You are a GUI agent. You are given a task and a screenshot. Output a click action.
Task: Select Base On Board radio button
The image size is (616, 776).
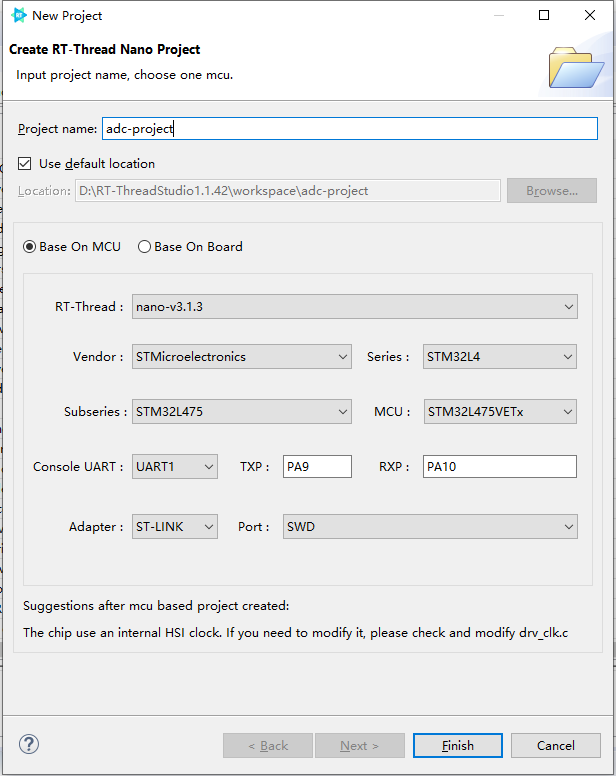(144, 246)
